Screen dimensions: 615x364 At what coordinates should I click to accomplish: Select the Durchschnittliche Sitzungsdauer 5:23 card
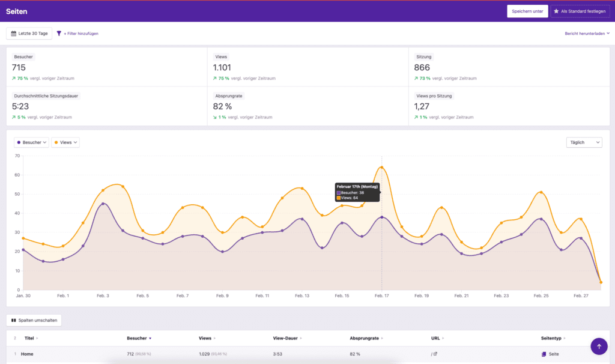tap(107, 106)
